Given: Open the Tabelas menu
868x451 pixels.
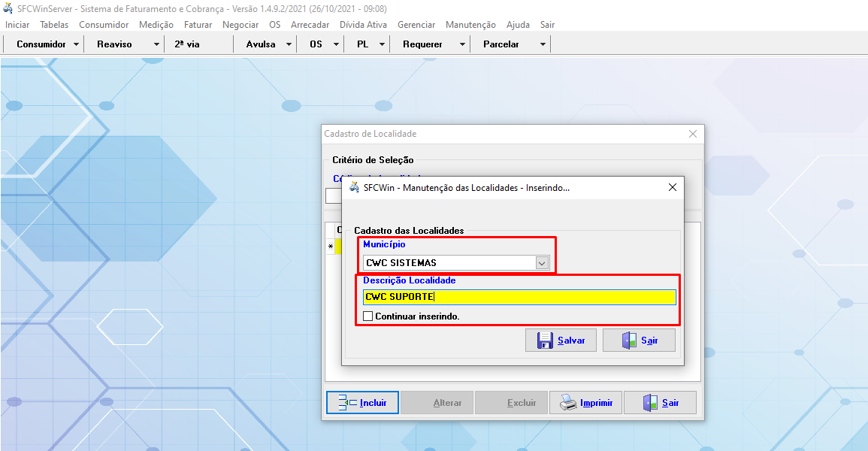Looking at the screenshot, I should (54, 25).
